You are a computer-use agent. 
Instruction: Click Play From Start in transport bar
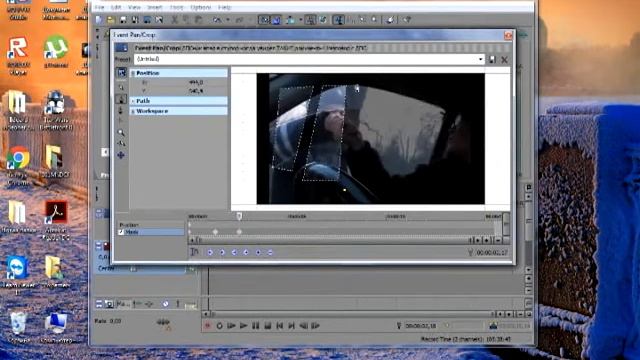(x=231, y=326)
